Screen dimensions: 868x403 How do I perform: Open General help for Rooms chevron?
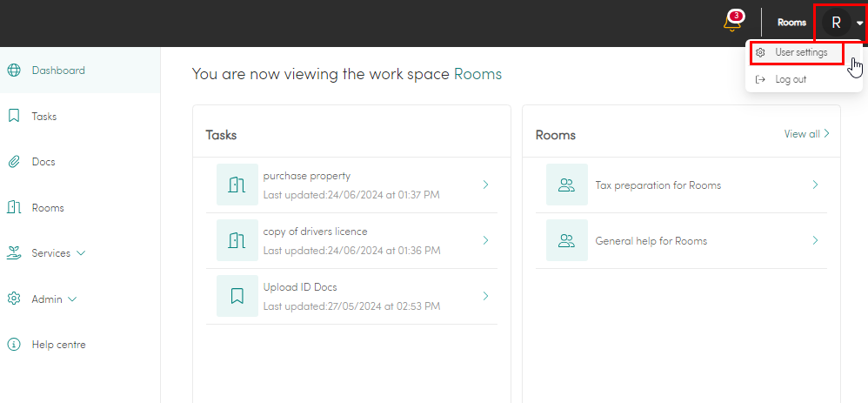coord(815,240)
